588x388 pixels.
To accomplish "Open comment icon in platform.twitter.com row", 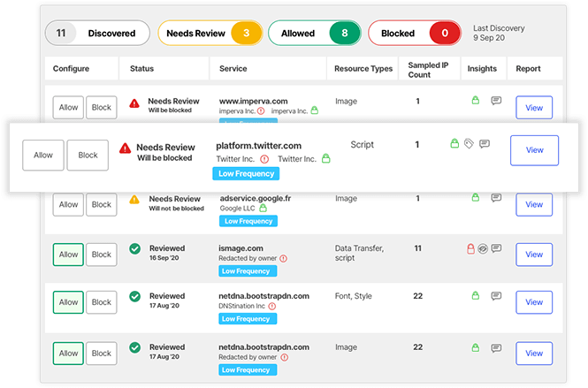I will coord(485,143).
